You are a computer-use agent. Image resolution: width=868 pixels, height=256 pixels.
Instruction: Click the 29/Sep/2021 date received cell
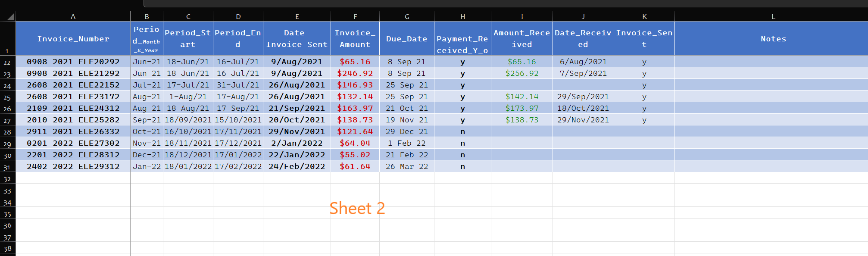coord(583,97)
